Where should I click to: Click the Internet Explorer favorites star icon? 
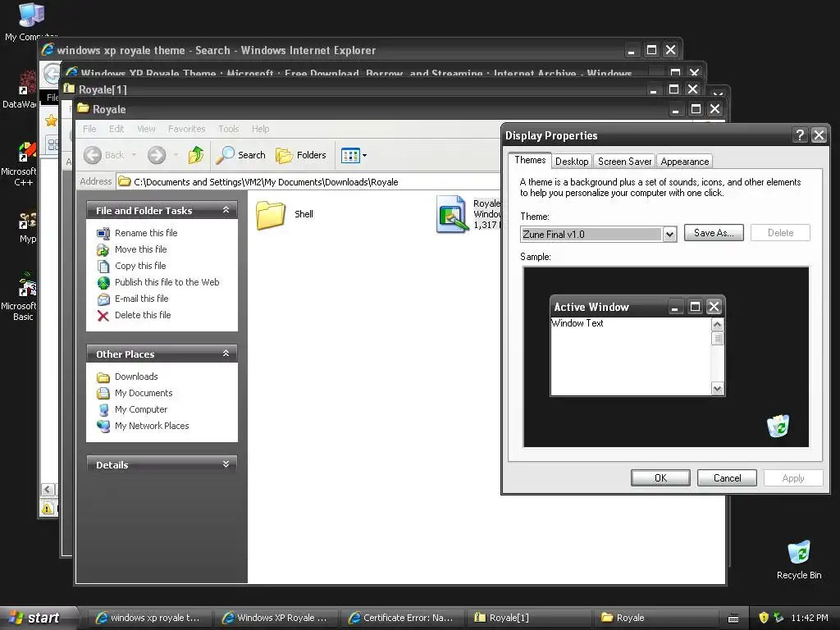(x=51, y=120)
